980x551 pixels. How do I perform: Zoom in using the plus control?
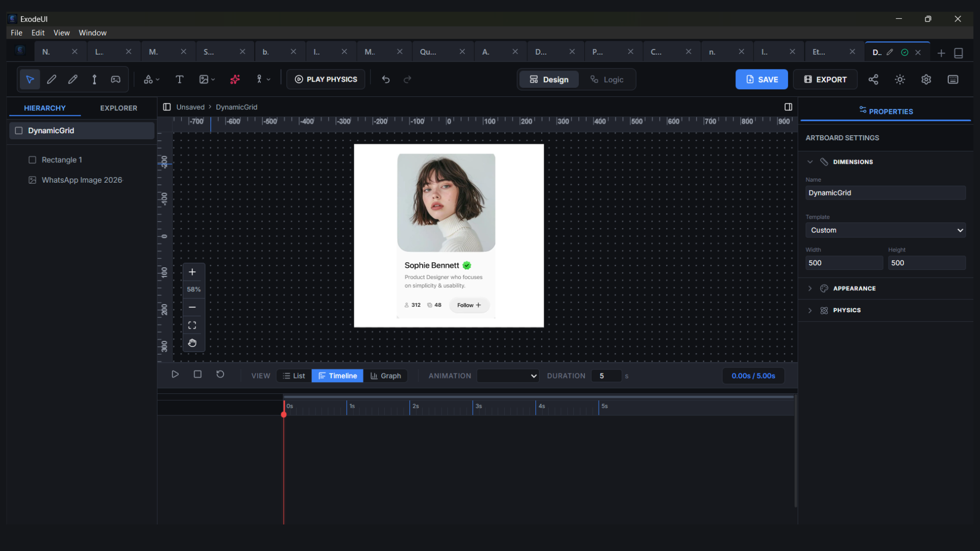[192, 272]
